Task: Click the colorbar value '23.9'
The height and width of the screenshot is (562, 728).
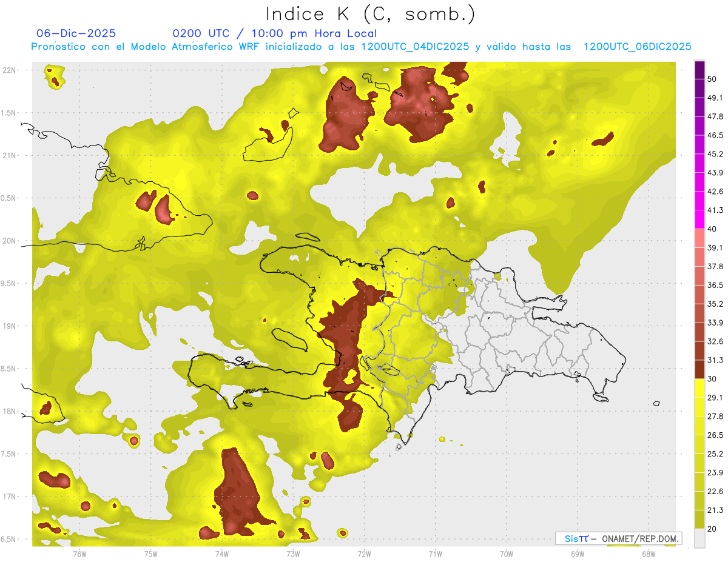Action: (x=715, y=472)
